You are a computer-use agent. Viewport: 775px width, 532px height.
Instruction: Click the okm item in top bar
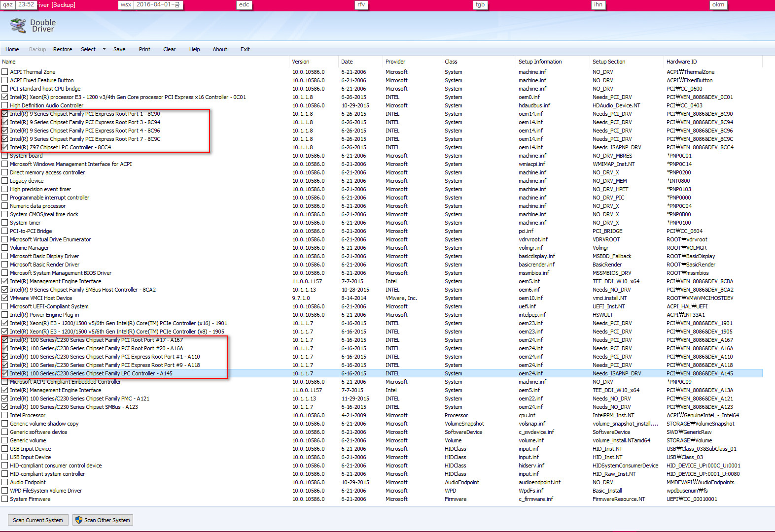pos(718,4)
